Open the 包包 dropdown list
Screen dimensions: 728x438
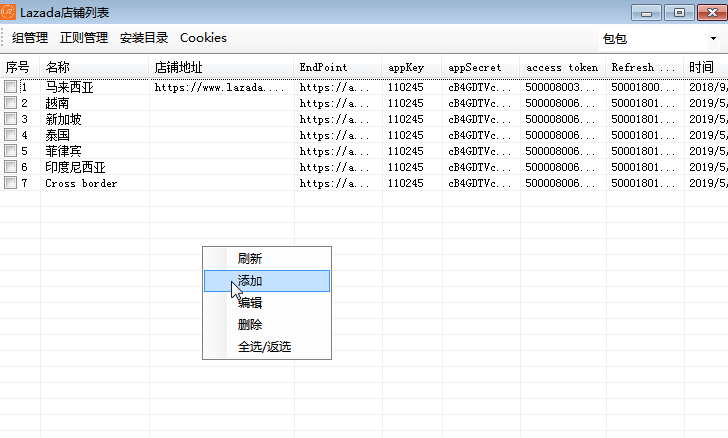713,39
